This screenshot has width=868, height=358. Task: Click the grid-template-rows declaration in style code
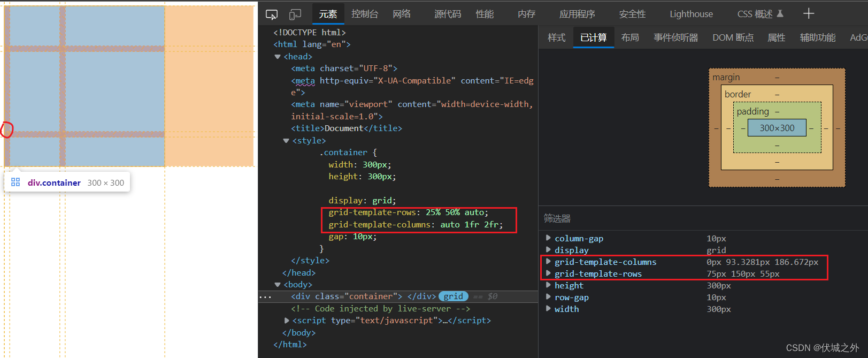(x=408, y=212)
